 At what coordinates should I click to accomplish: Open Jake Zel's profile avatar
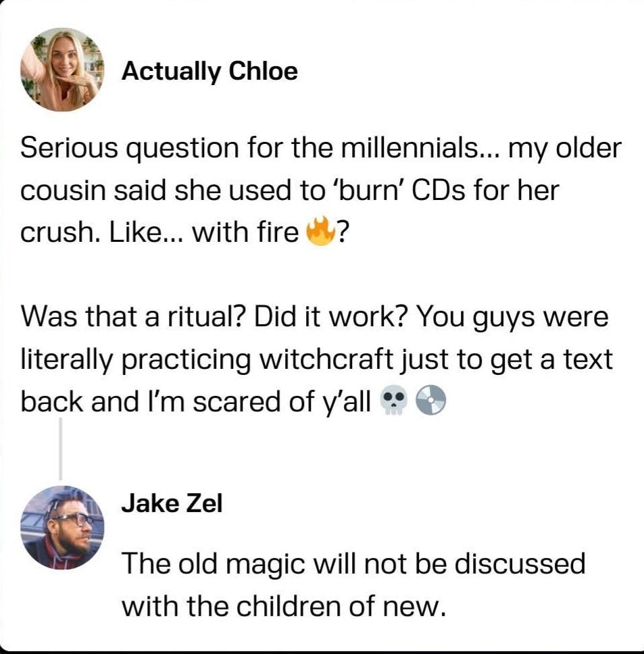(62, 527)
